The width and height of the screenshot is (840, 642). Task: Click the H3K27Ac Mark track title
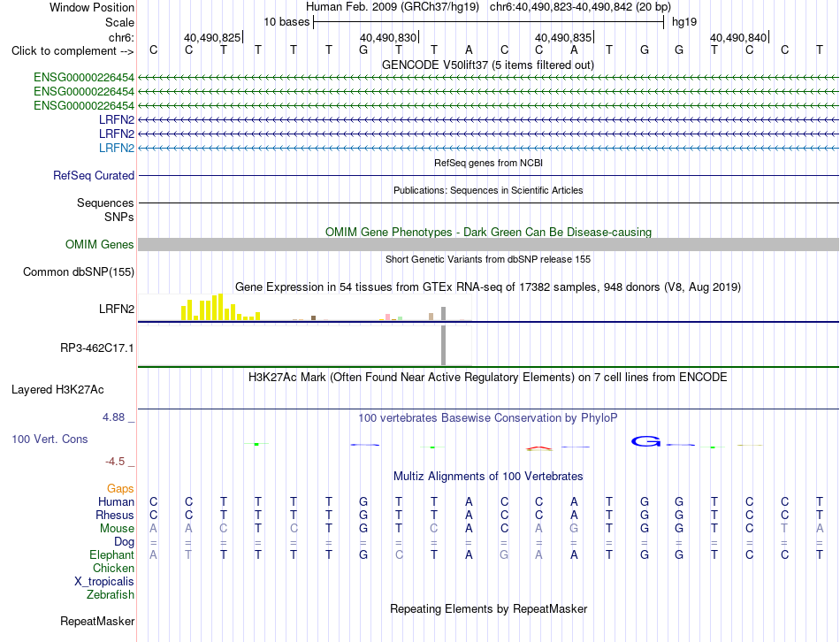click(x=488, y=378)
